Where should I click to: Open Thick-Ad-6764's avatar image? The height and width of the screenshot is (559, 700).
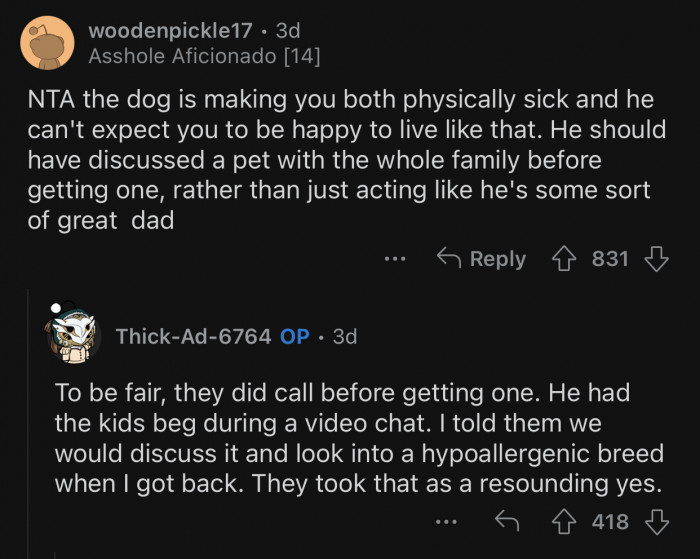73,336
